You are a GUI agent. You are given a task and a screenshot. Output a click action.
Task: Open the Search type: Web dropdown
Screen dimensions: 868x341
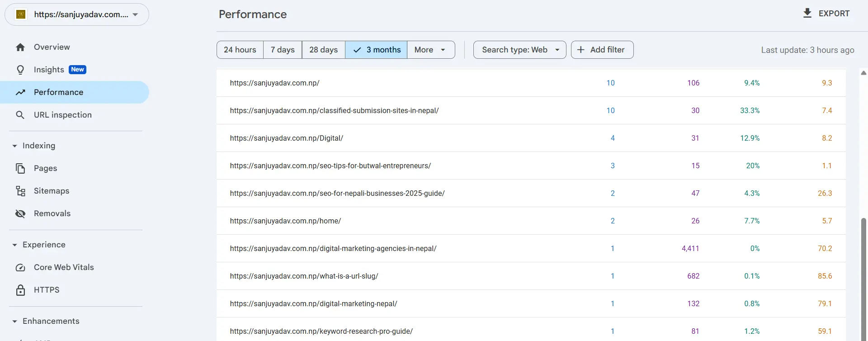[x=519, y=50]
